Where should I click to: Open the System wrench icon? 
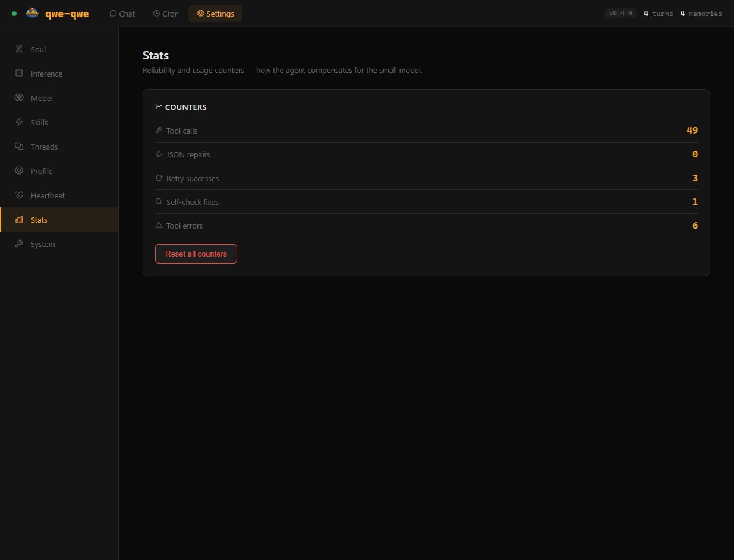pos(19,244)
